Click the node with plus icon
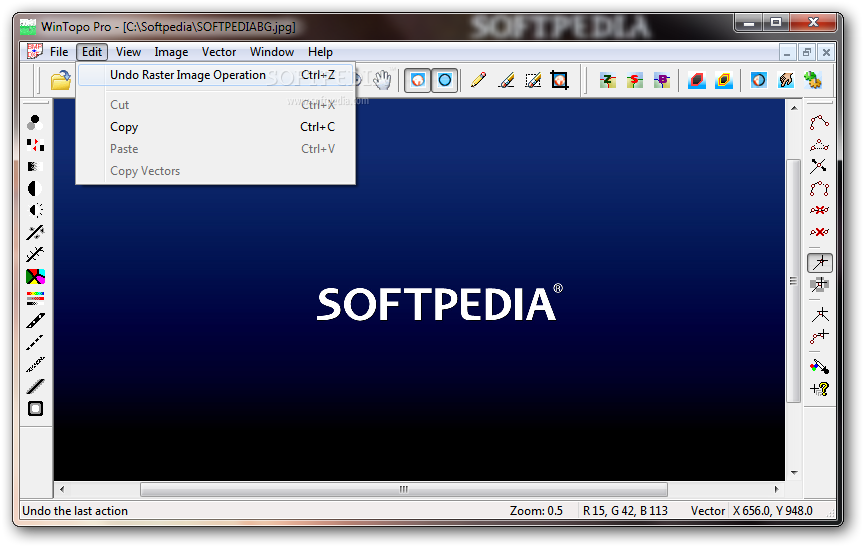Viewport: 864px width, 547px height. point(819,336)
